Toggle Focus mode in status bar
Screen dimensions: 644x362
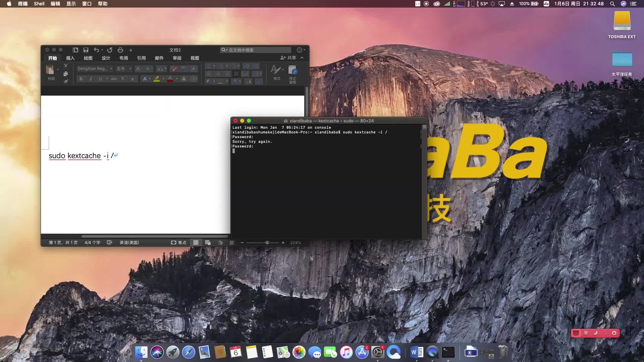click(x=178, y=242)
